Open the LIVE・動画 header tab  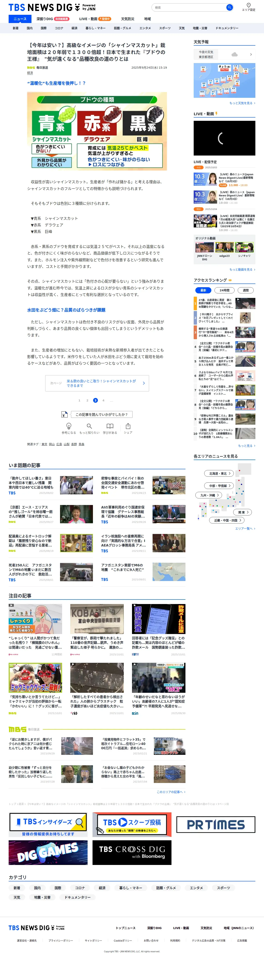[95, 19]
